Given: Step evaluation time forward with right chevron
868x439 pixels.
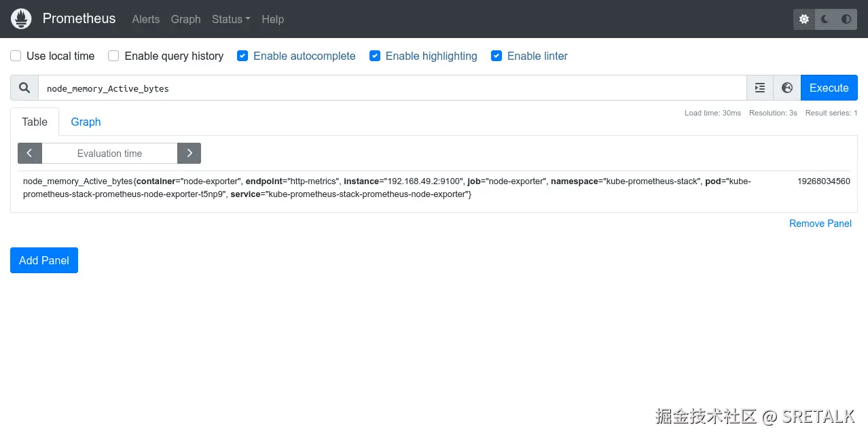Looking at the screenshot, I should tap(189, 154).
